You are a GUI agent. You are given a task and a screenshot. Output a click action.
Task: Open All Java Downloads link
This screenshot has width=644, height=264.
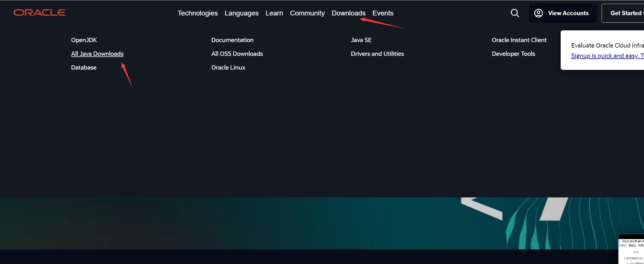tap(97, 54)
